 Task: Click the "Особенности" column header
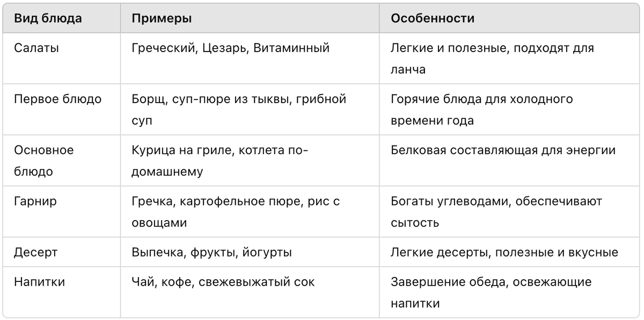(510, 18)
